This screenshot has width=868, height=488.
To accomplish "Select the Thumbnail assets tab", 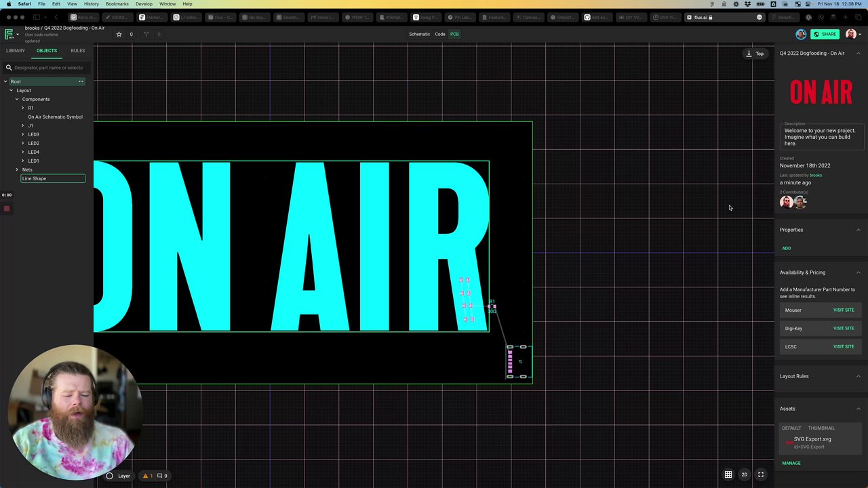I will [821, 428].
